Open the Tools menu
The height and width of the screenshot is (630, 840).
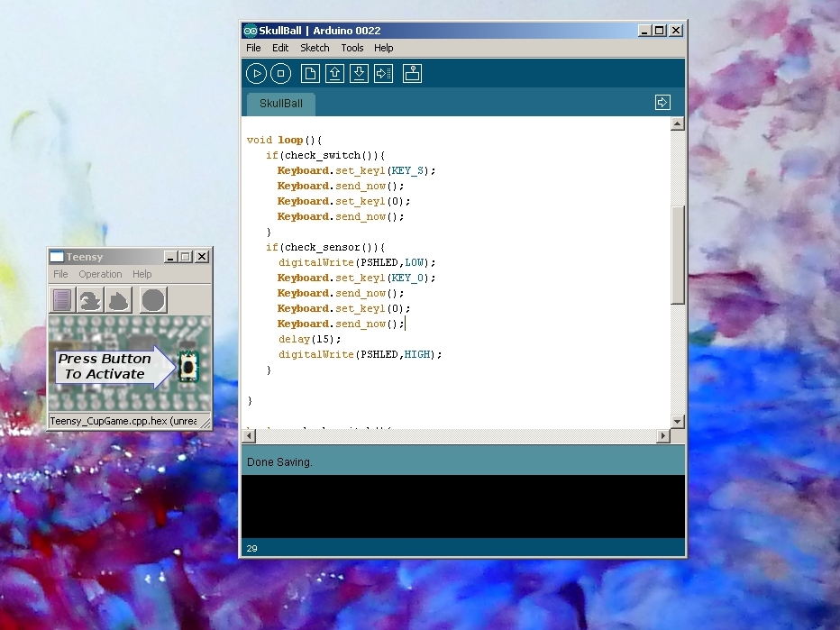tap(352, 48)
